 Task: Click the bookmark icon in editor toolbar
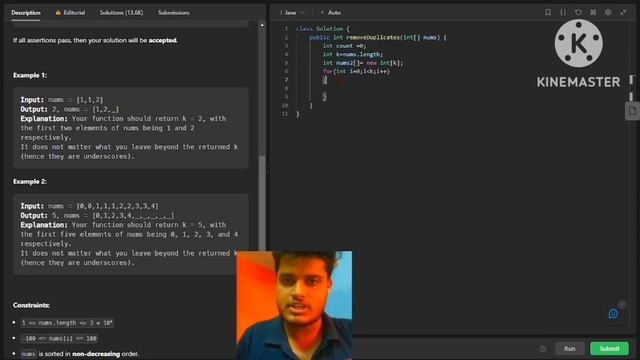coord(548,12)
